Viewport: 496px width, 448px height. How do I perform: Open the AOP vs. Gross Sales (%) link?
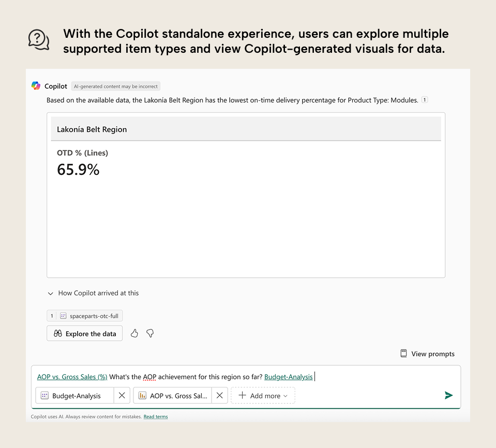pyautogui.click(x=72, y=377)
